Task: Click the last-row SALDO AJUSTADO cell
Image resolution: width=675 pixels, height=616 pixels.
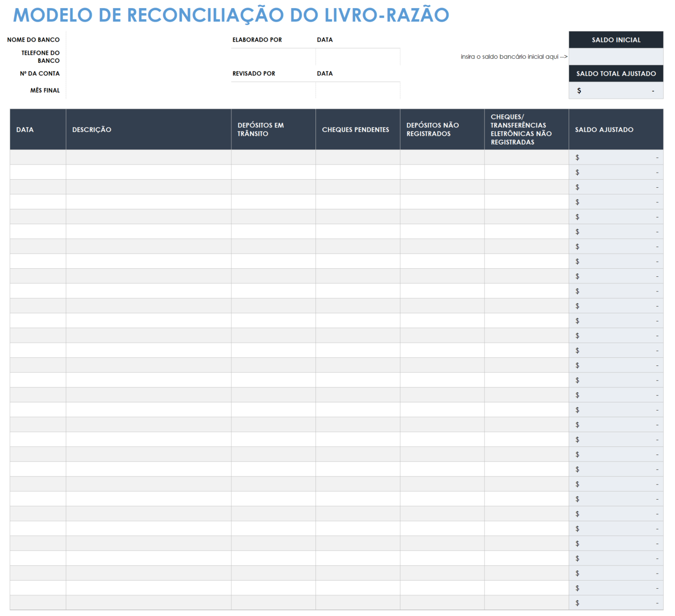Action: (616, 603)
